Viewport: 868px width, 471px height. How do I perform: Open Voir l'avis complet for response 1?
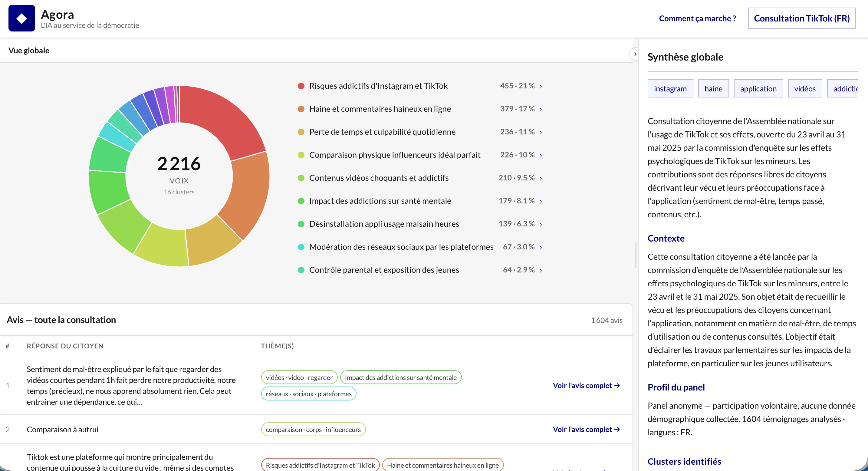(x=586, y=385)
